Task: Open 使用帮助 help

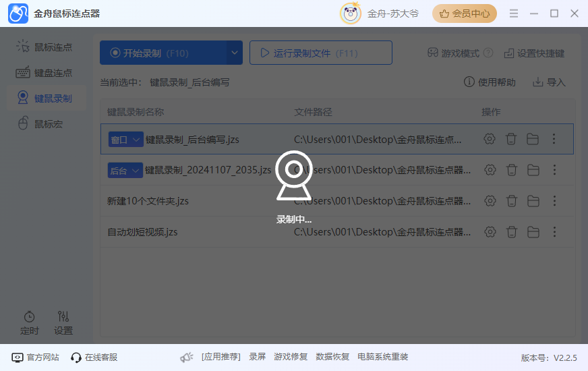Action: 490,82
